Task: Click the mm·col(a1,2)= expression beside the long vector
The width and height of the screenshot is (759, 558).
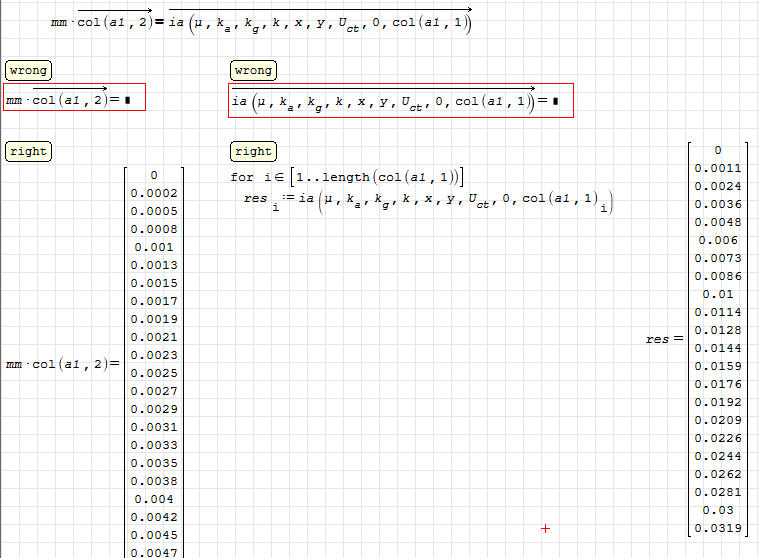Action: pyautogui.click(x=61, y=365)
